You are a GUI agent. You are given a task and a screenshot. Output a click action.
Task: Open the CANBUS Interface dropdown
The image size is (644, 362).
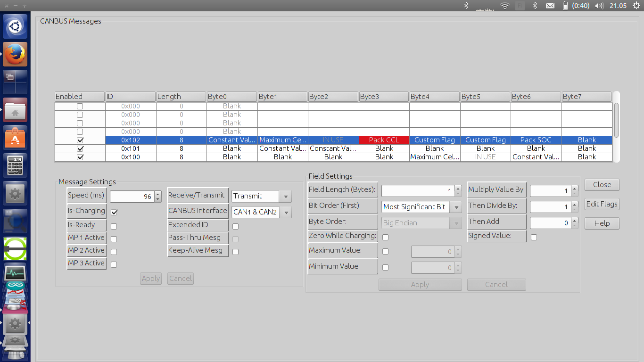point(261,212)
